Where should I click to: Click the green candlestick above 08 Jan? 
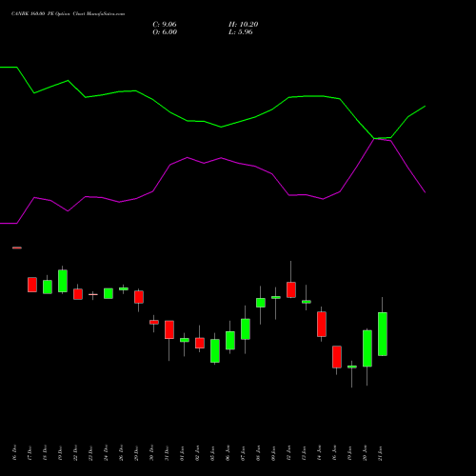click(x=261, y=303)
